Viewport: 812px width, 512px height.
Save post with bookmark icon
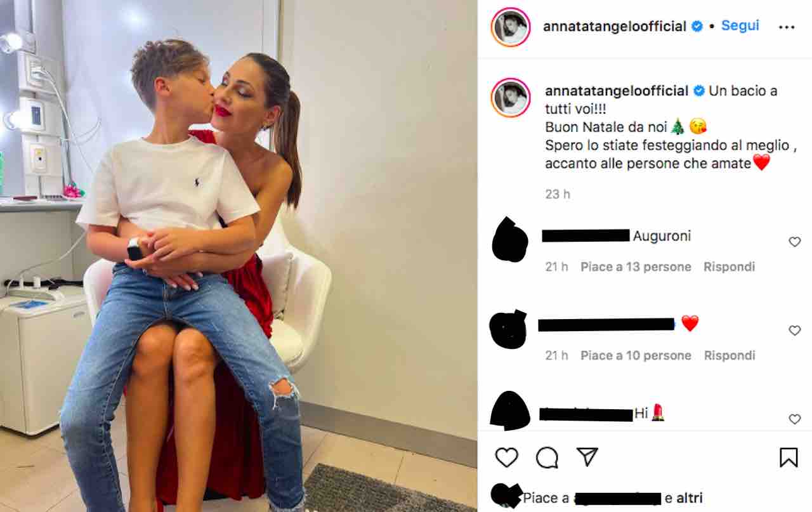tap(789, 457)
